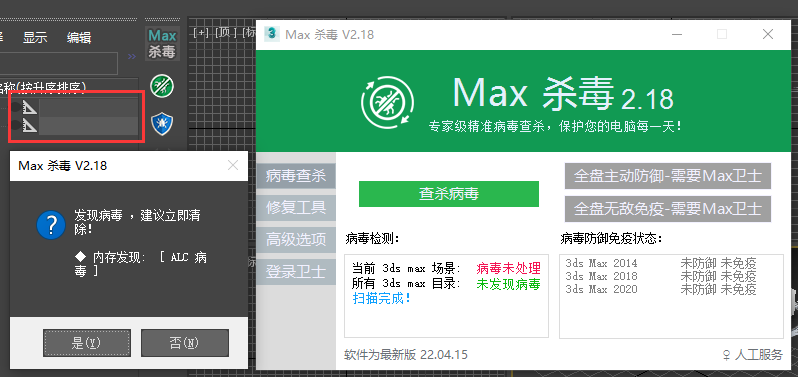Click the 扫描完成! text
The image size is (798, 377).
click(x=382, y=298)
